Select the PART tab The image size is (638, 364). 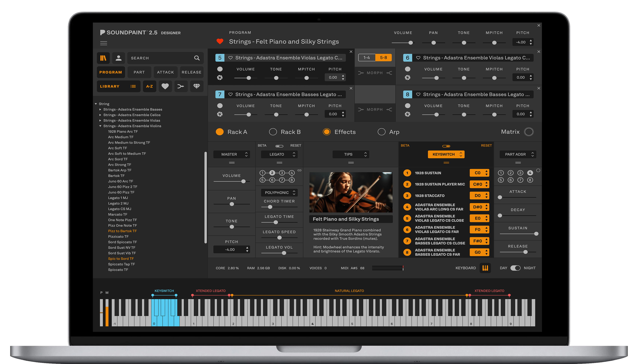(x=139, y=72)
